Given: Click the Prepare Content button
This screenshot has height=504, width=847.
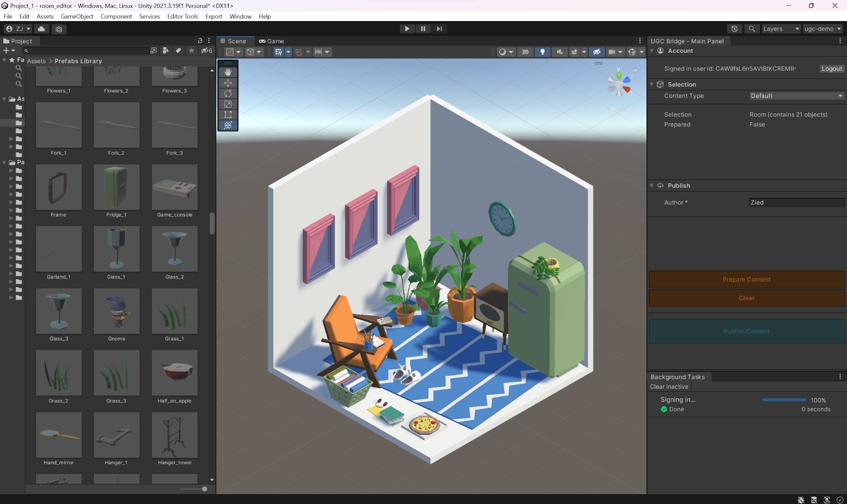Looking at the screenshot, I should point(746,280).
